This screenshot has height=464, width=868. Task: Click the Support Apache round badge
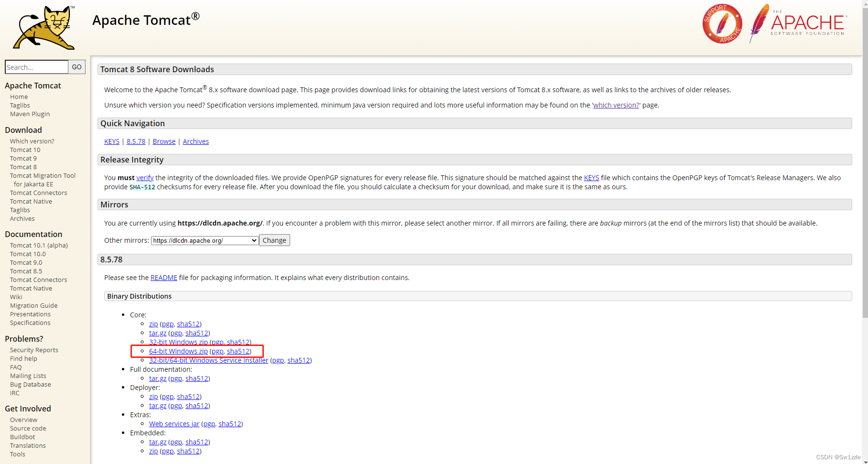pyautogui.click(x=722, y=24)
